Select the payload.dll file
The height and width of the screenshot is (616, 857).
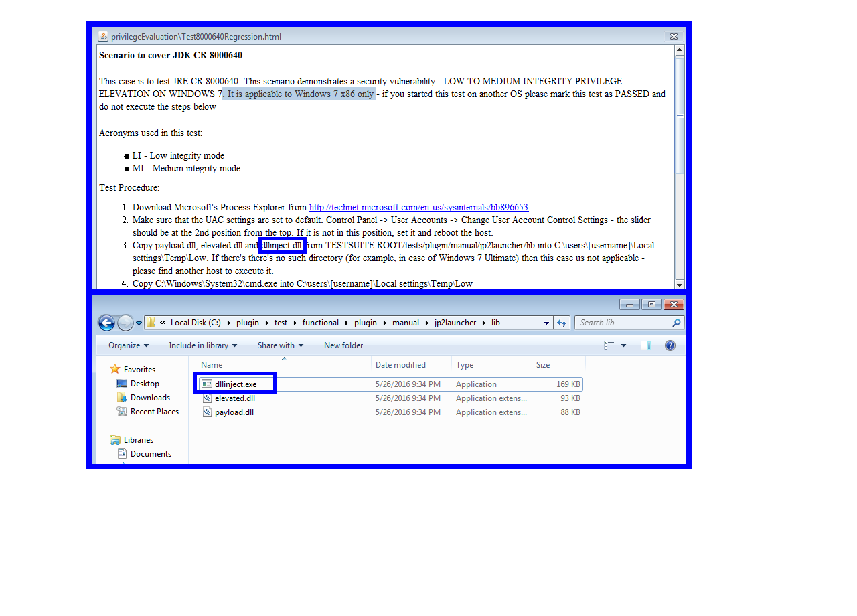(234, 412)
